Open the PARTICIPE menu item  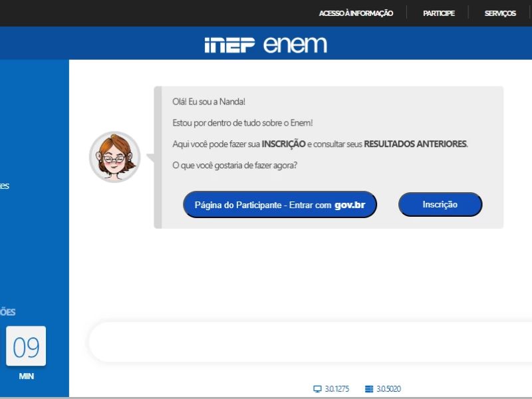[x=439, y=13]
